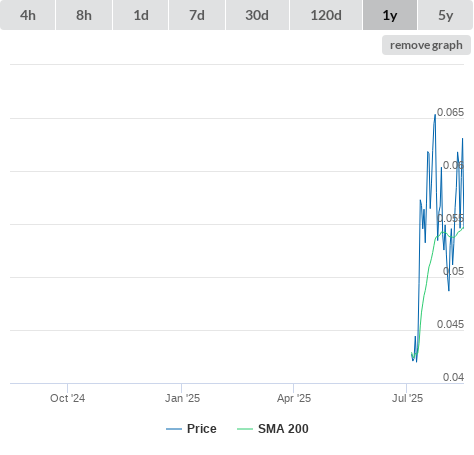Viewport: 474px width, 455px height.
Task: Select the 4h time range tab
Action: (28, 15)
